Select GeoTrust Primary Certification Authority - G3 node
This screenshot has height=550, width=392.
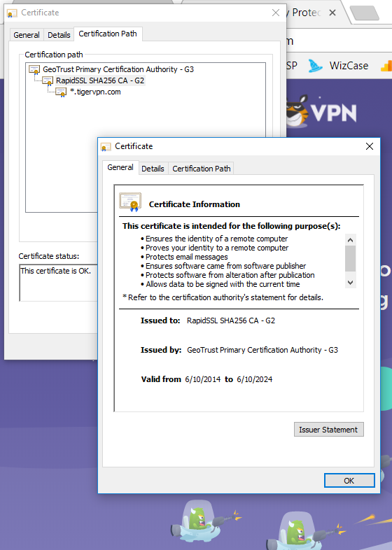pos(118,69)
